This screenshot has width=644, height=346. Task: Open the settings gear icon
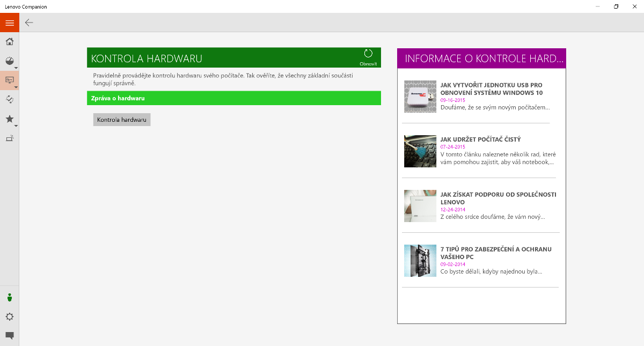(x=10, y=316)
